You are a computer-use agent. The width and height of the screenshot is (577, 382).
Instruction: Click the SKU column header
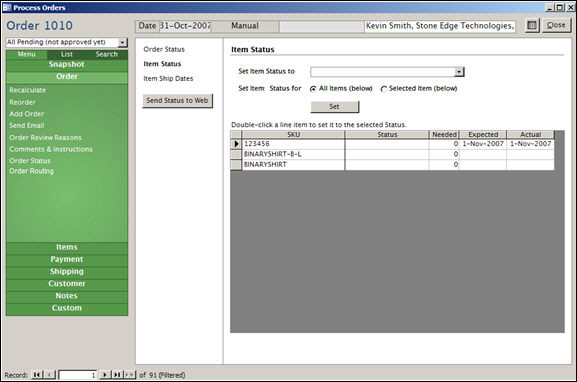click(293, 135)
